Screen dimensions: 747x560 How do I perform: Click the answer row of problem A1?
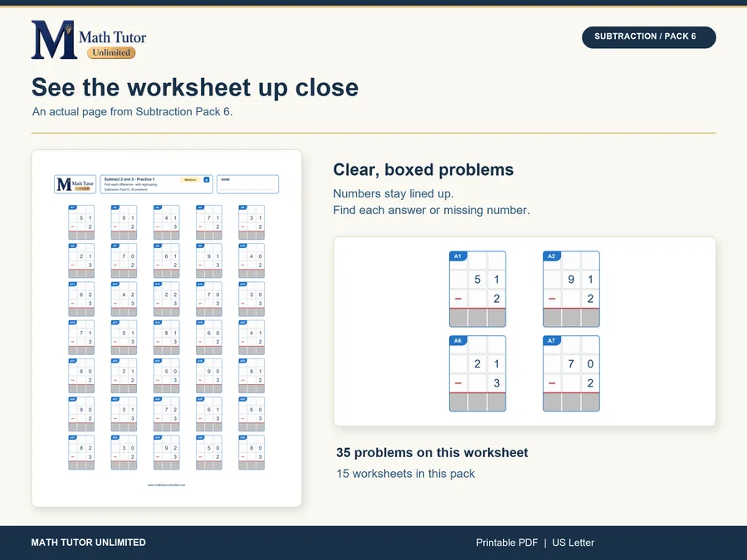coord(477,318)
